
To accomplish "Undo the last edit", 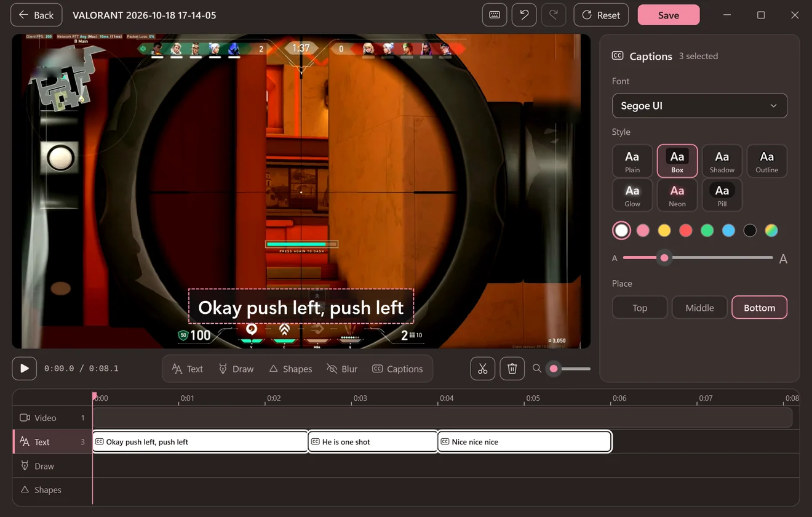I will click(524, 15).
